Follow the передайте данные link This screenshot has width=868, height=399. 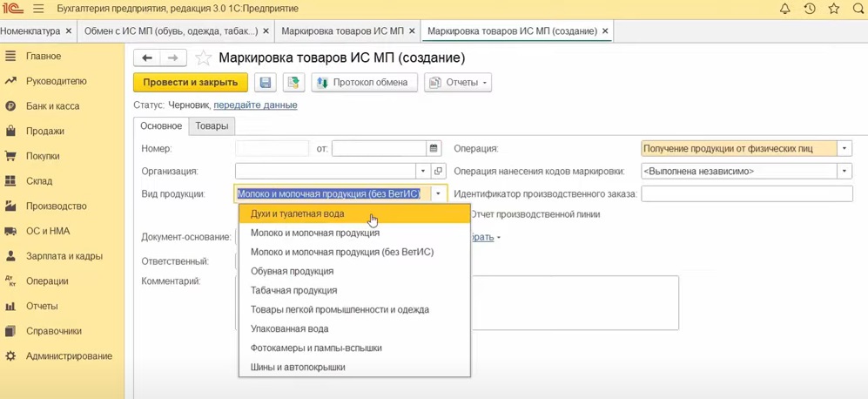point(255,105)
